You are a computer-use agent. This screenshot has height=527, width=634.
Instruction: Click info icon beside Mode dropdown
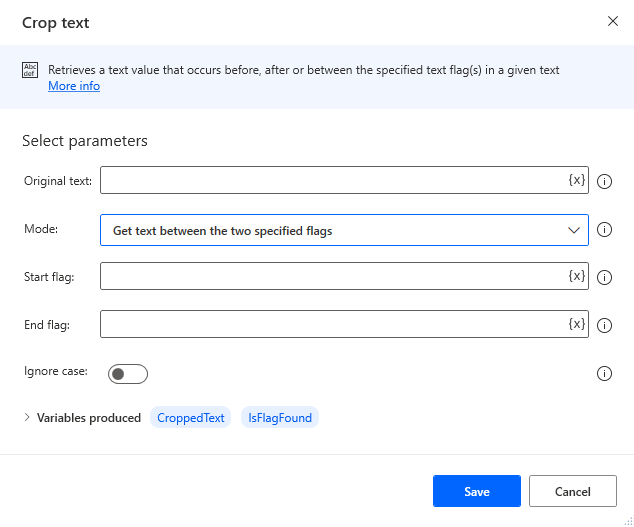coord(604,230)
